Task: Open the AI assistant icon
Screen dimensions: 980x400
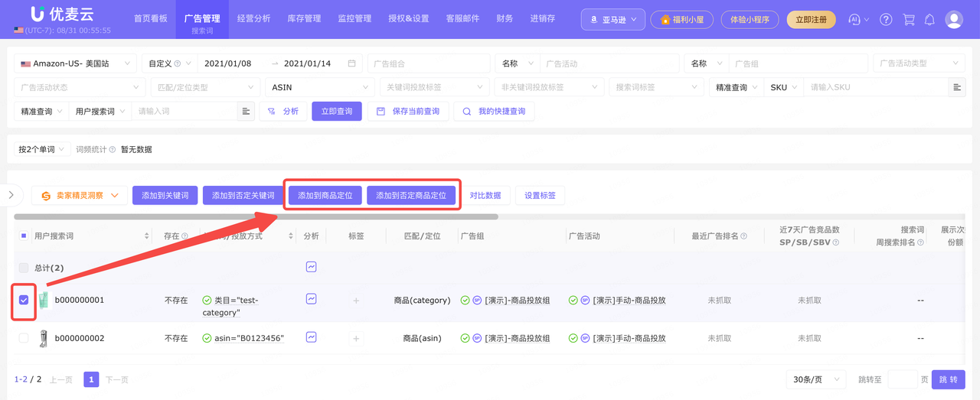Action: [855, 20]
